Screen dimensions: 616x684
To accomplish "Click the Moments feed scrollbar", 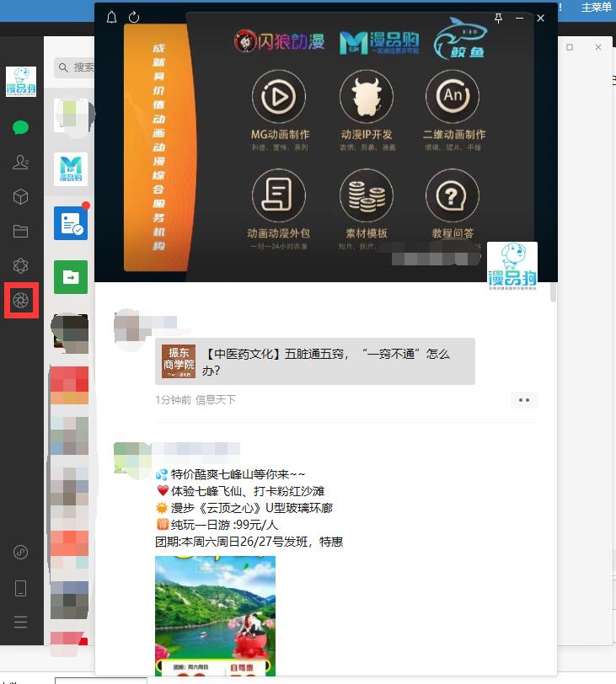I will (553, 292).
